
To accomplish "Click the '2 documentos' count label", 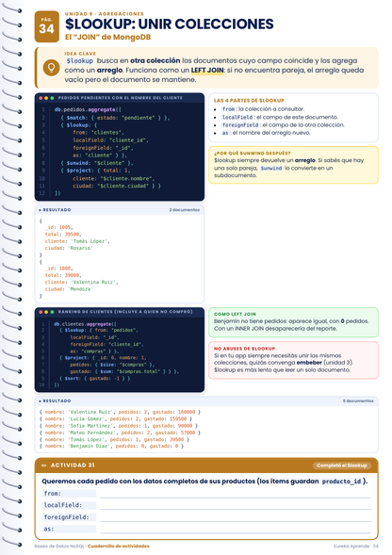I will [x=184, y=210].
